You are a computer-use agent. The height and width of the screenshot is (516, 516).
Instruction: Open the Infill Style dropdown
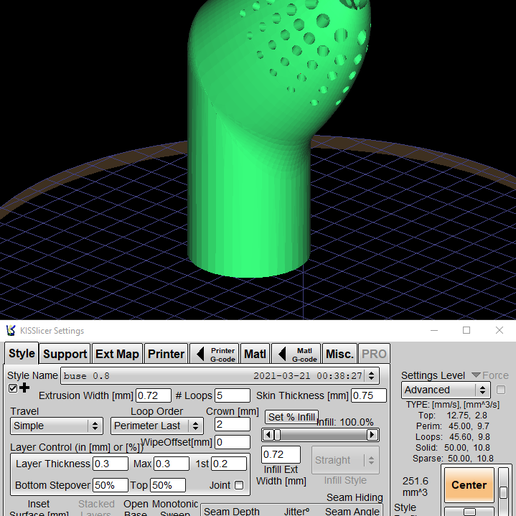click(345, 460)
